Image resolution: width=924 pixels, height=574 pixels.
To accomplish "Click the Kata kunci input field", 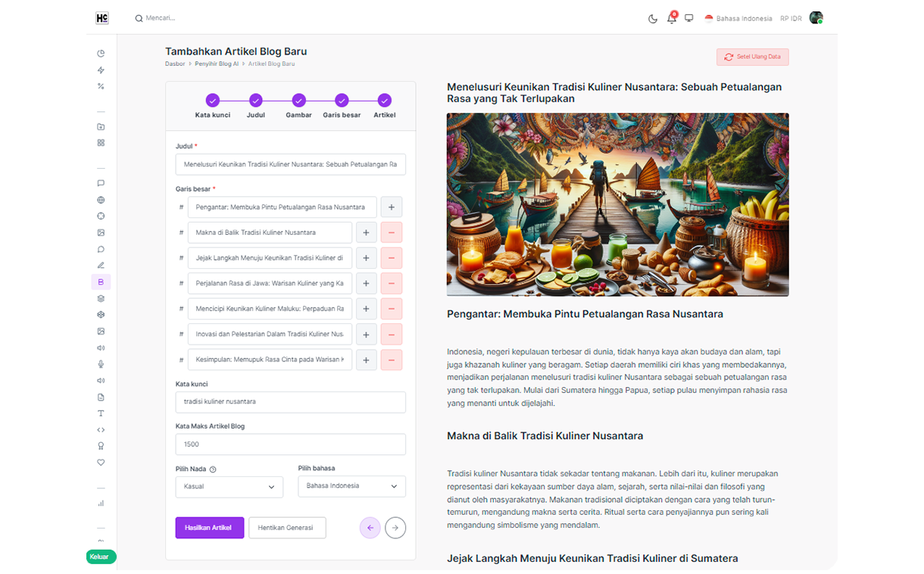I will click(291, 402).
